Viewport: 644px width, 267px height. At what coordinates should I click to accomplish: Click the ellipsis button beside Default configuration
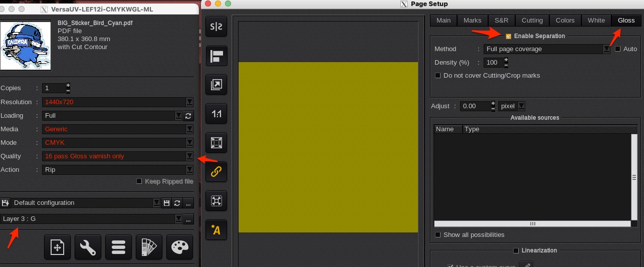[x=188, y=203]
